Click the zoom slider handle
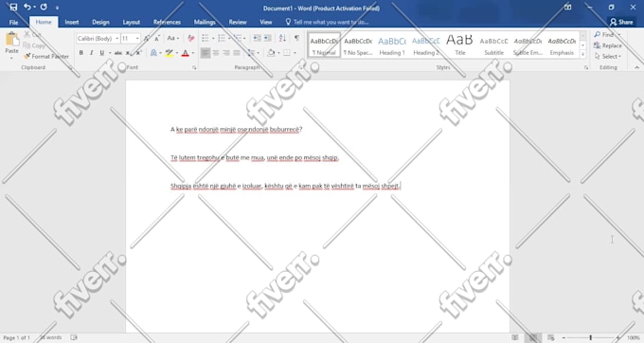Image resolution: width=644 pixels, height=343 pixels. click(591, 337)
